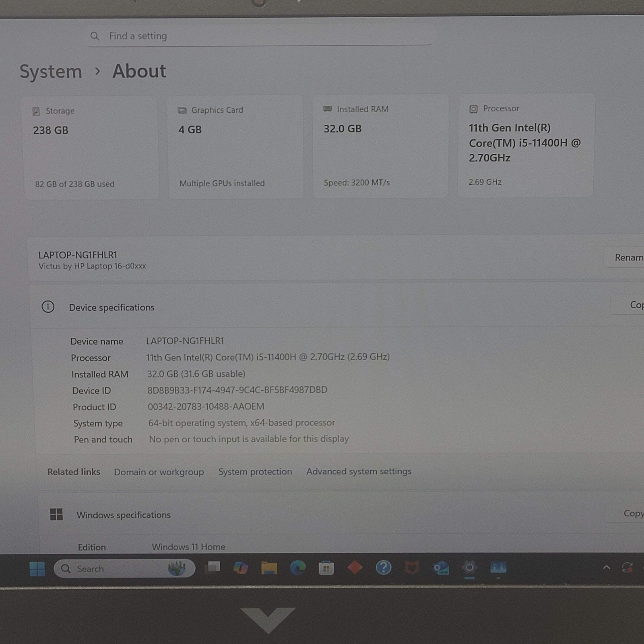Click the Settings gear taskbar icon
Viewport: 644px width, 644px height.
pos(469,568)
